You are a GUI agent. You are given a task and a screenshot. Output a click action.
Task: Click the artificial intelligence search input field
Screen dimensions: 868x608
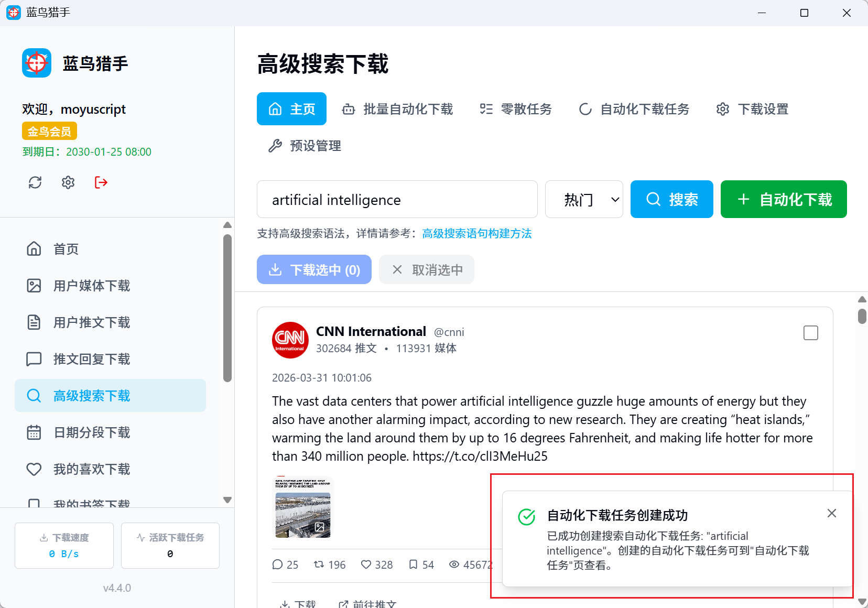tap(397, 200)
